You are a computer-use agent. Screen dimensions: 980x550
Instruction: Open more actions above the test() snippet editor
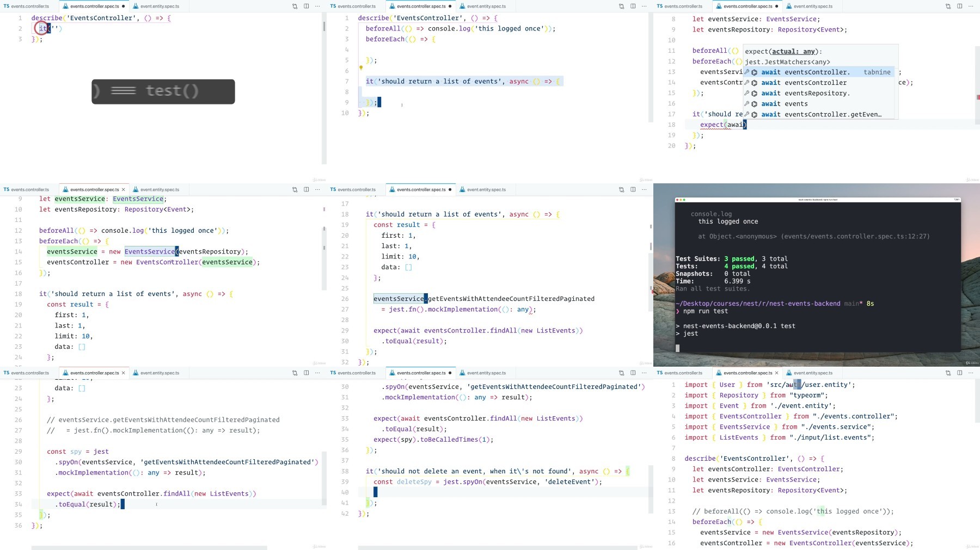(317, 7)
